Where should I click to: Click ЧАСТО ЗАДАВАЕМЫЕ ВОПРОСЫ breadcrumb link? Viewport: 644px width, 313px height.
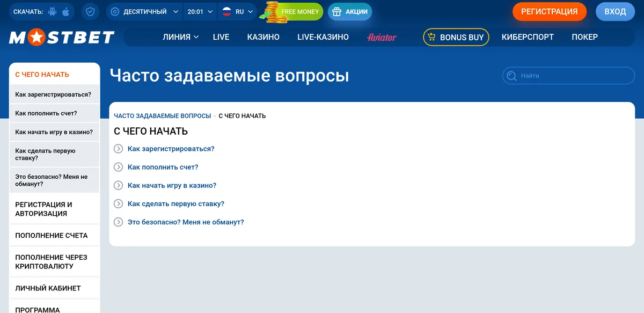click(162, 116)
